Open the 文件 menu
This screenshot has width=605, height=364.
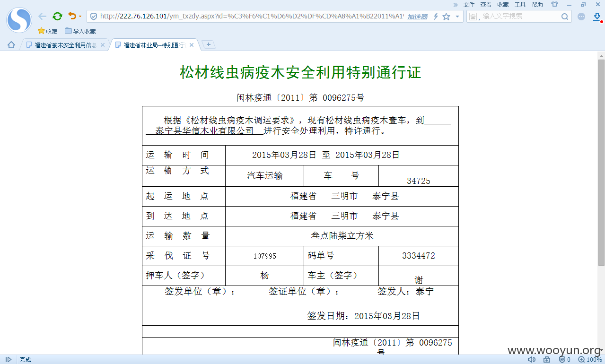pyautogui.click(x=469, y=5)
